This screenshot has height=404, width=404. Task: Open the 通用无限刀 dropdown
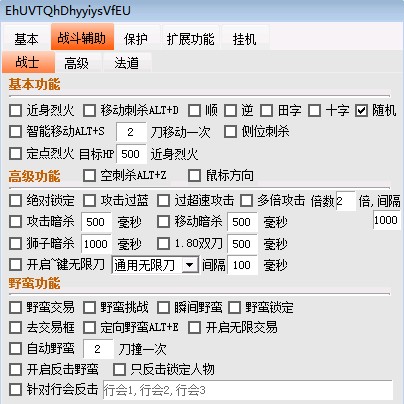point(155,265)
